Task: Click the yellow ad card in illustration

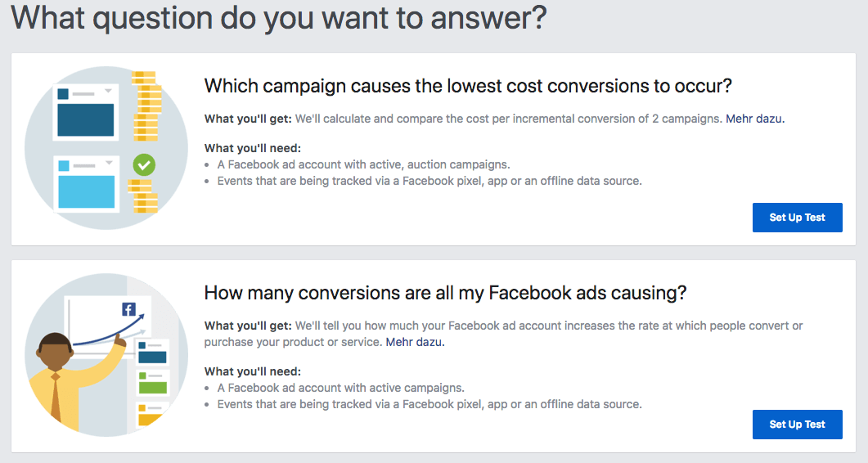Action: click(152, 416)
